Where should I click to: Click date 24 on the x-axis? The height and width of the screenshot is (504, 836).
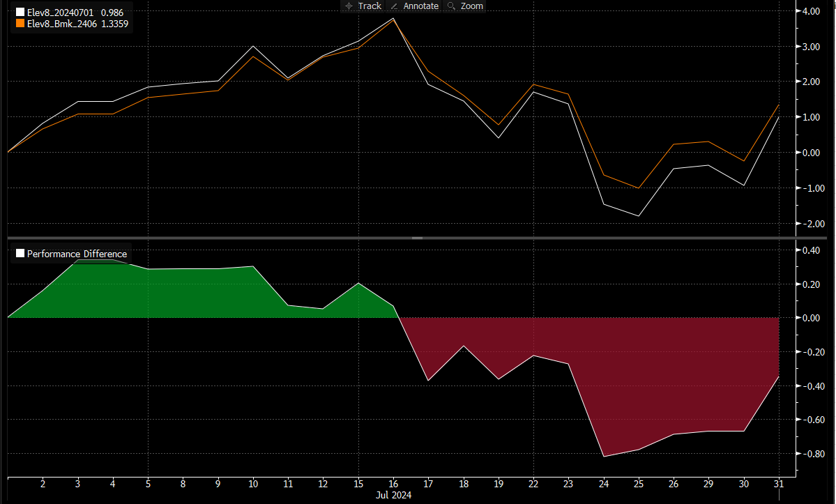click(604, 484)
